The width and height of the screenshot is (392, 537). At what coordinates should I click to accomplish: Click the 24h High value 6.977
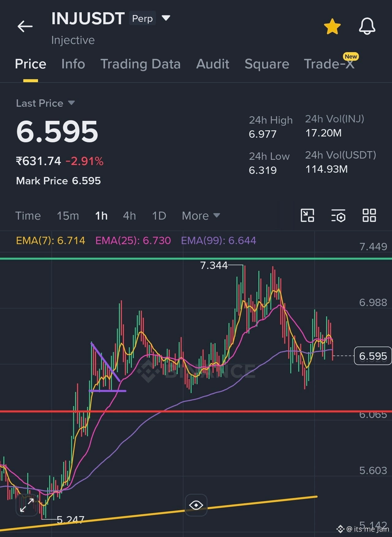point(263,134)
